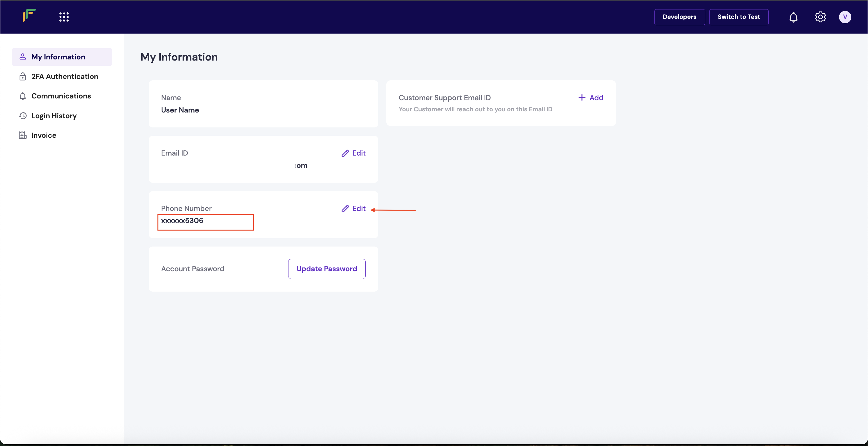Screen dimensions: 868x446
Task: Click the lock icon for 2FA Authentication
Action: (x=23, y=76)
